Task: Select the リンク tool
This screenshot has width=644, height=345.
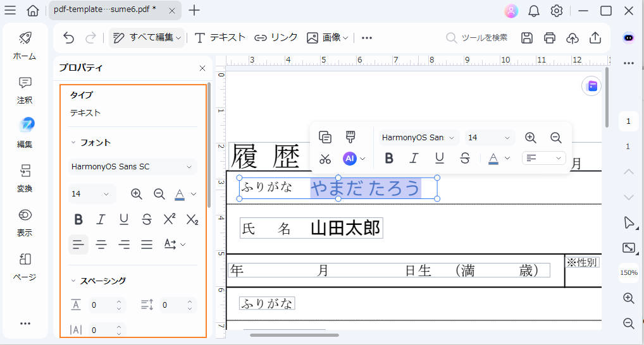Action: pyautogui.click(x=276, y=38)
